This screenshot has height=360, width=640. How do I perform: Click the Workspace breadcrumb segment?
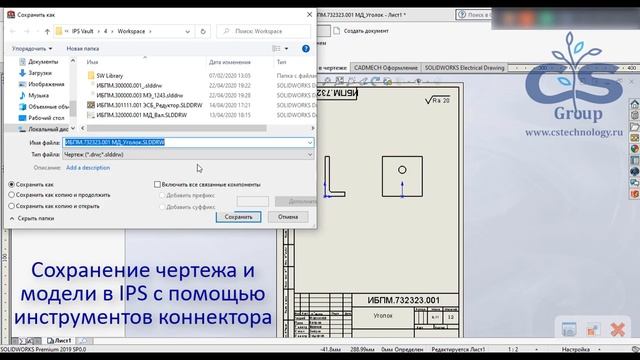131,31
